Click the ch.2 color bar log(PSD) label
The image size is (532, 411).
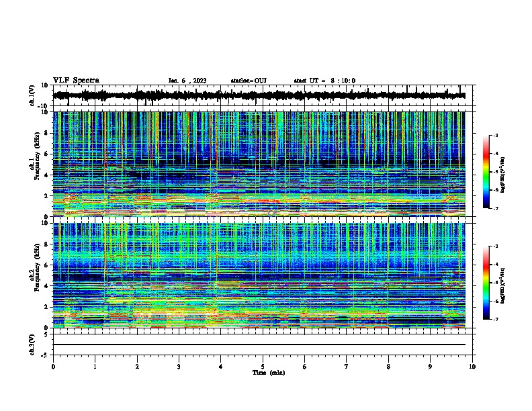[x=503, y=286]
